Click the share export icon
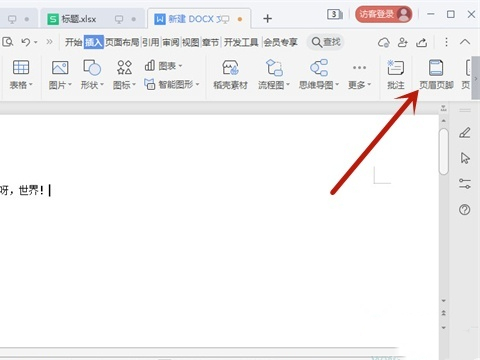Screen dimensions: 480x360 422,42
